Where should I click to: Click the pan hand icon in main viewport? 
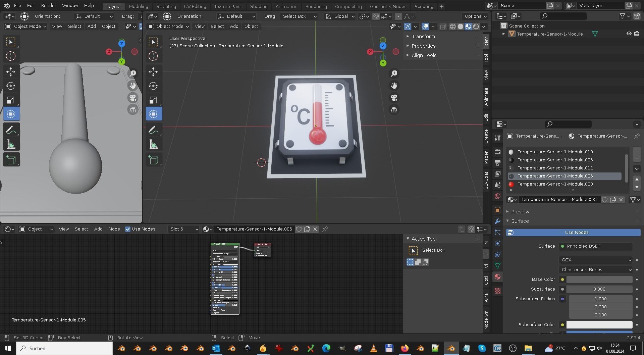click(x=394, y=86)
